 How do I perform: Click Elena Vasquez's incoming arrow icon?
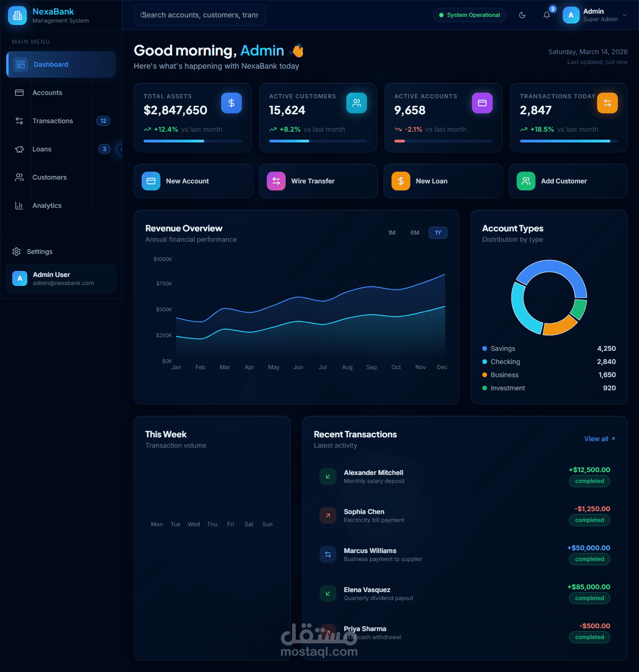click(328, 593)
